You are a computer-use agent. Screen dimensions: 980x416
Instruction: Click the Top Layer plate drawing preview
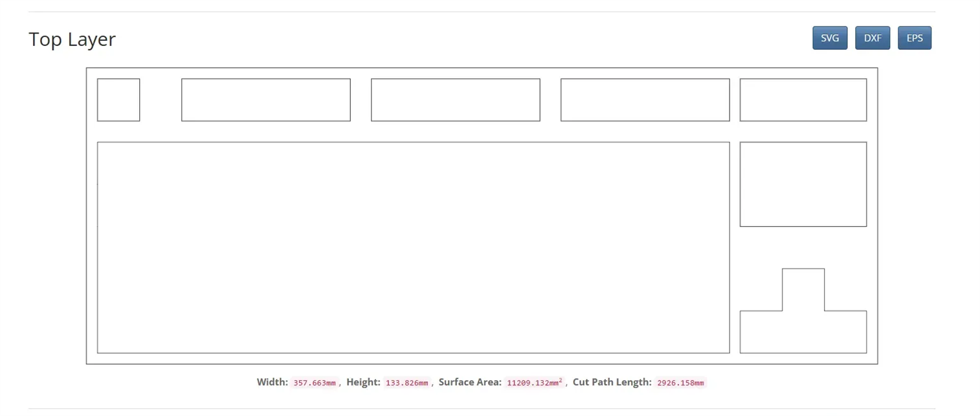click(482, 216)
